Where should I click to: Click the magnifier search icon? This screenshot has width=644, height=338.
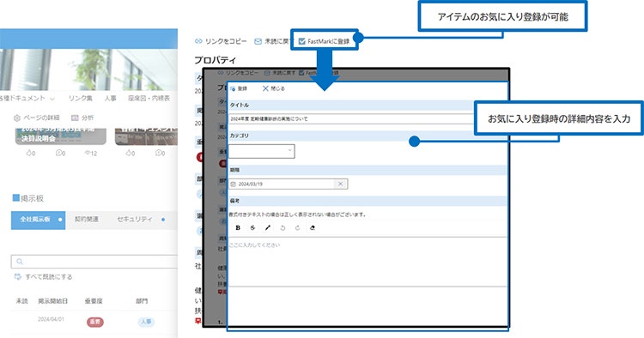point(19,262)
